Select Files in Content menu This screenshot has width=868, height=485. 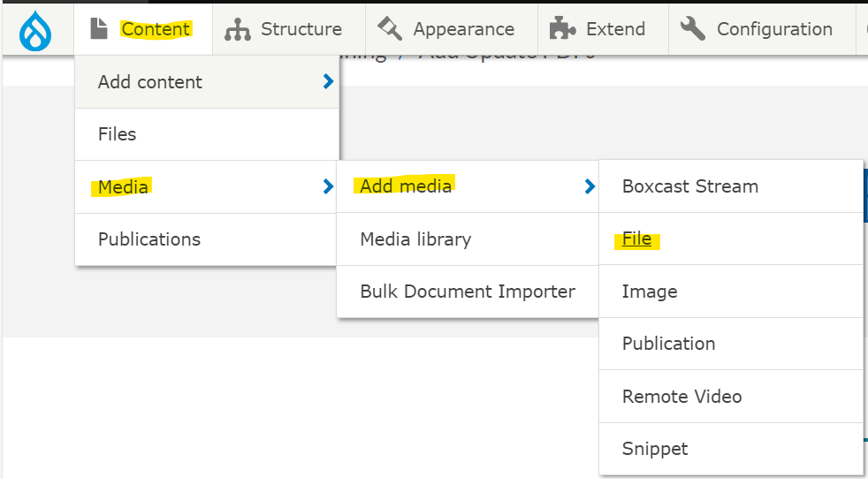click(x=207, y=134)
